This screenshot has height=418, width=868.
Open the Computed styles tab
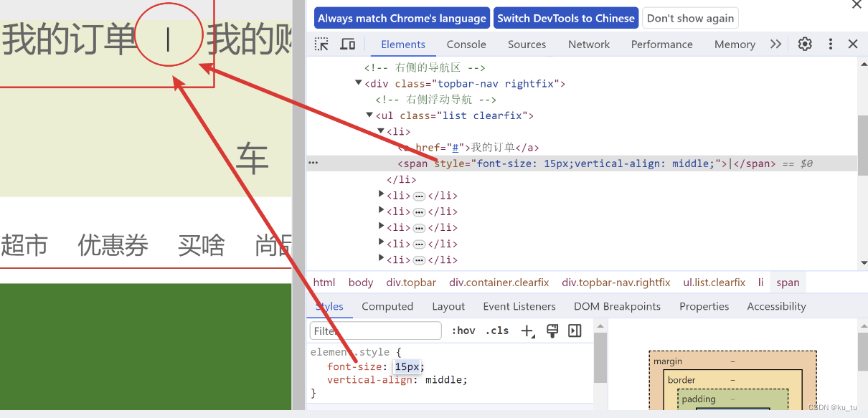coord(387,306)
